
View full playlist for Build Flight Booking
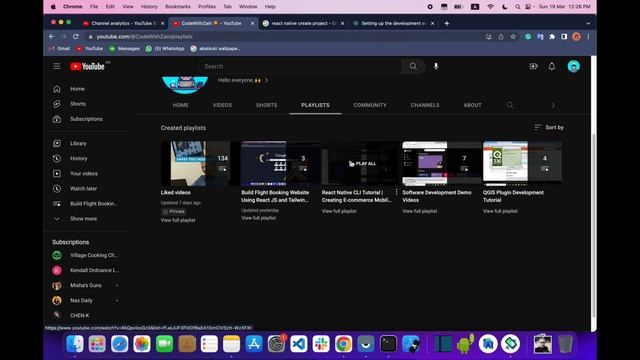(x=258, y=218)
